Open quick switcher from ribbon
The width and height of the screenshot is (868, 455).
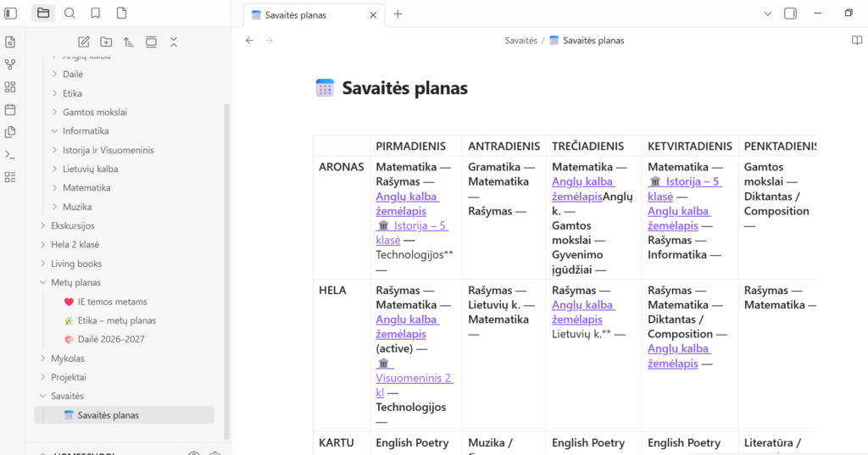pos(10,42)
